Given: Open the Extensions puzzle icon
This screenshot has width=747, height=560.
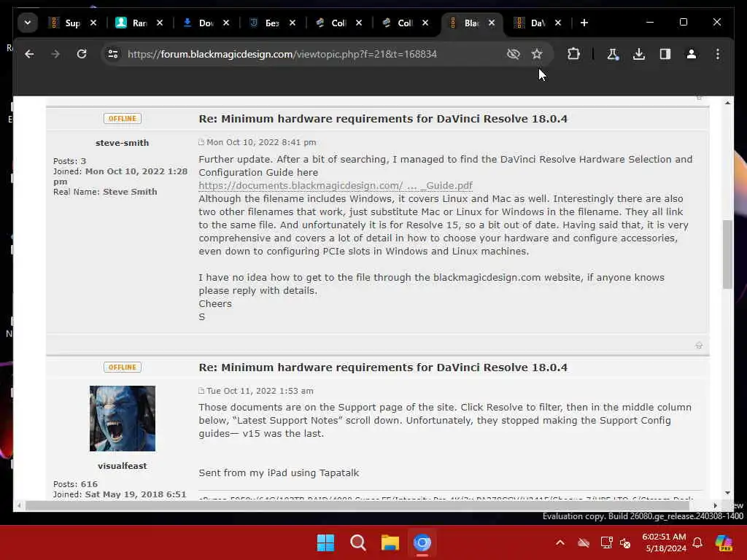Looking at the screenshot, I should click(573, 54).
